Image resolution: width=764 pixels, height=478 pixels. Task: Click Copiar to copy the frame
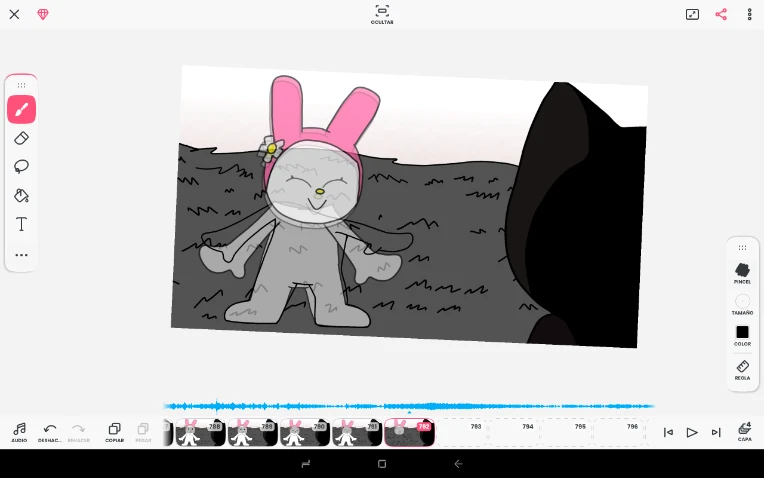115,432
